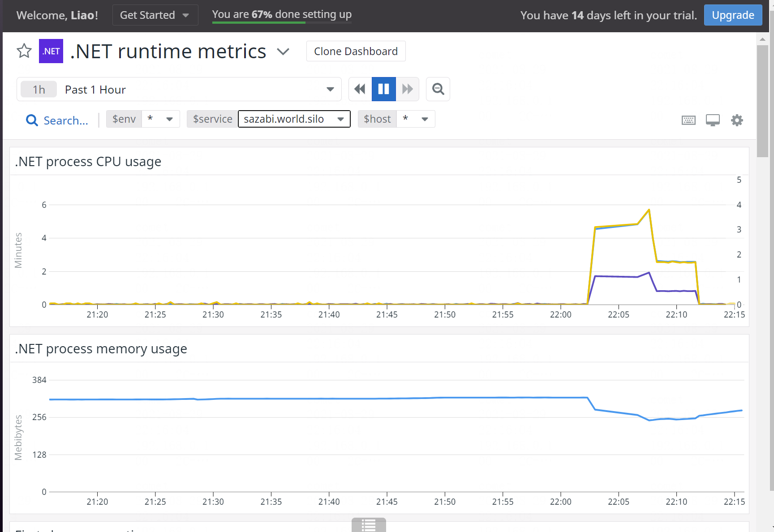
Task: Click the Clone Dashboard button
Action: tap(356, 51)
